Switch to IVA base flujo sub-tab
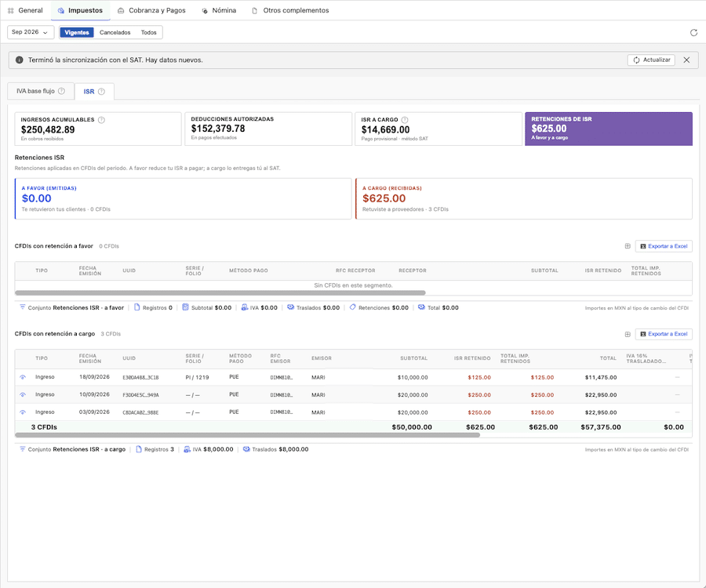This screenshot has width=706, height=588. [41, 91]
